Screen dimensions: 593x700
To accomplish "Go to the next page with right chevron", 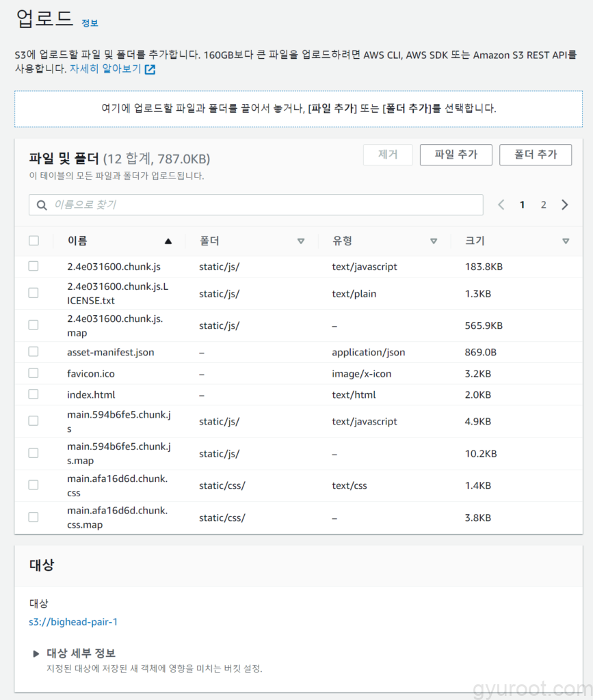I will tap(564, 205).
